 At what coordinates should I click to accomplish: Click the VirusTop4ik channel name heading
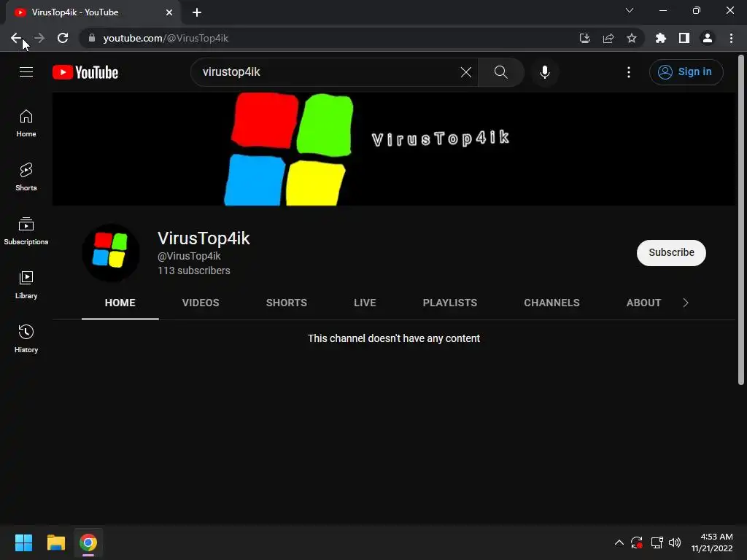click(204, 238)
